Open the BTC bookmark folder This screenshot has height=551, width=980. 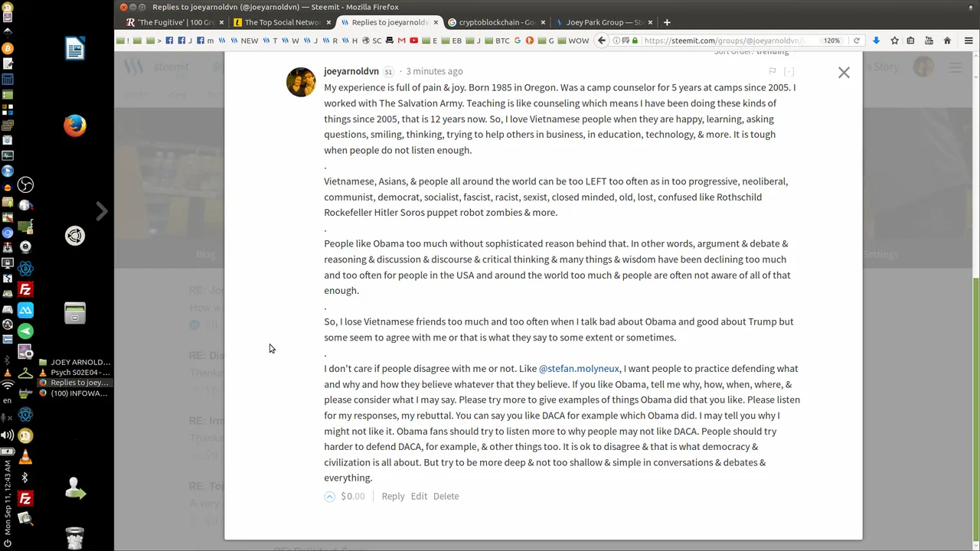point(498,41)
